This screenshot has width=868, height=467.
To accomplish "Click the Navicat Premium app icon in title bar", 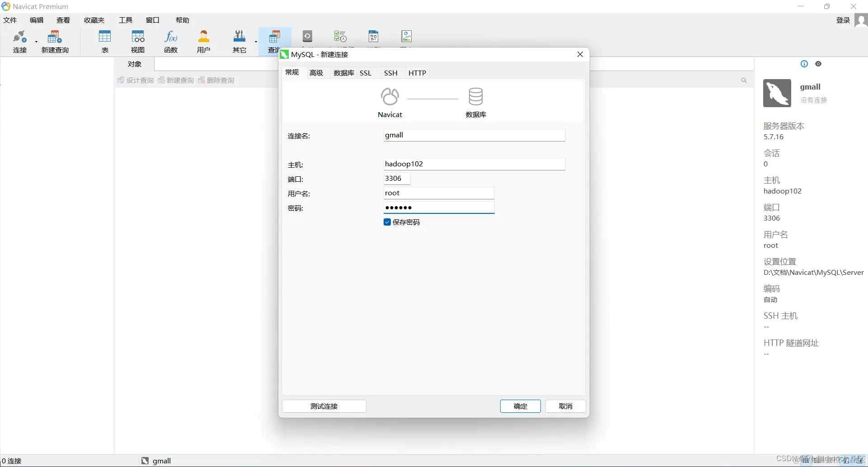I will coord(6,6).
